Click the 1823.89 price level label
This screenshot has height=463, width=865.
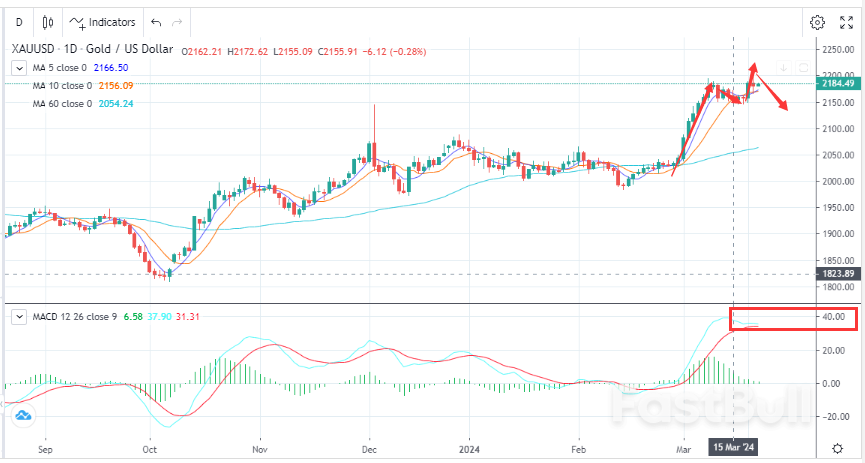(836, 274)
